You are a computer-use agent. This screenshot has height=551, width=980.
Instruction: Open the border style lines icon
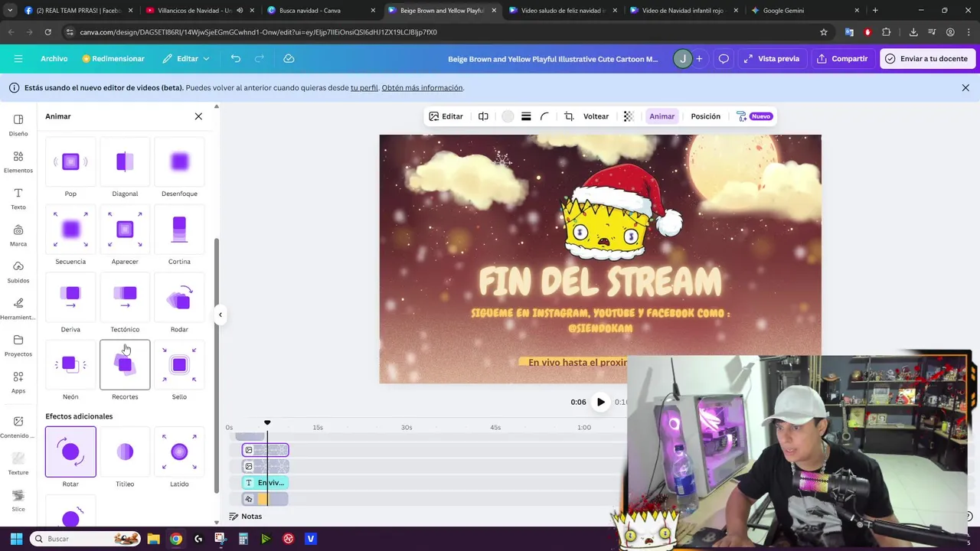pyautogui.click(x=526, y=116)
